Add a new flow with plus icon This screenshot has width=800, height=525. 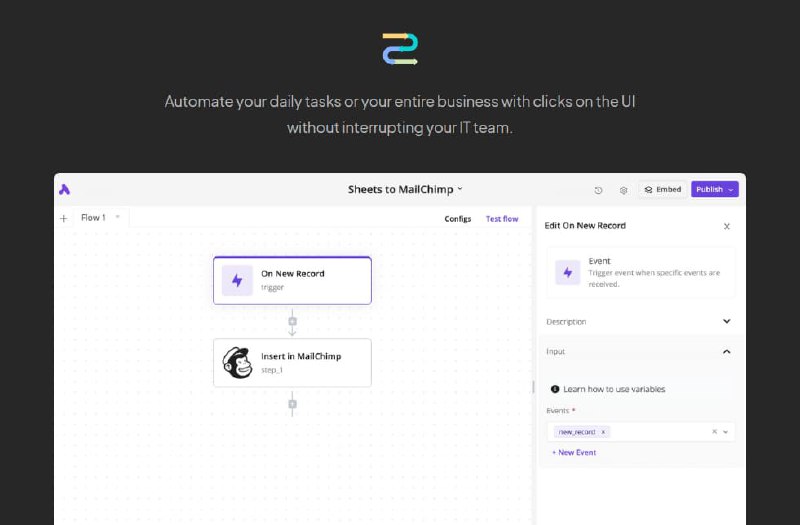(x=64, y=218)
